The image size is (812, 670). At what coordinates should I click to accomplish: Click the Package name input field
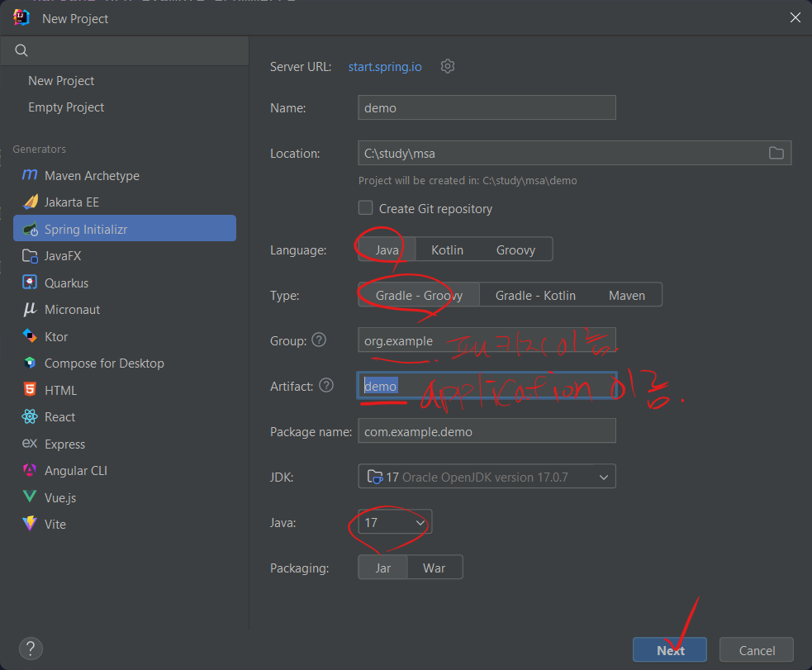pos(487,431)
